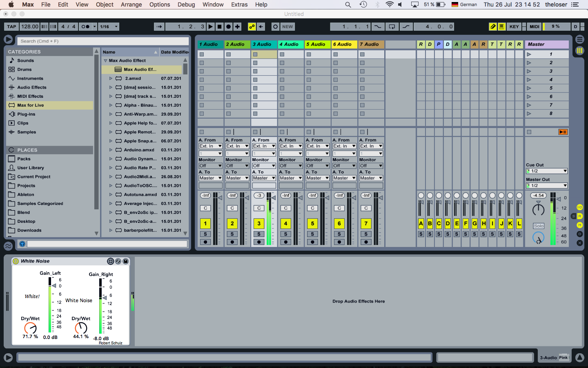This screenshot has width=588, height=368.
Task: Solo track 3 Audio
Action: click(x=259, y=234)
